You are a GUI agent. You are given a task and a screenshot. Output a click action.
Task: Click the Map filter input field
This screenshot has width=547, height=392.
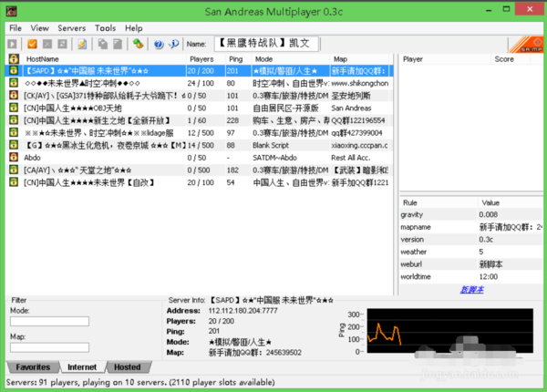(x=49, y=347)
